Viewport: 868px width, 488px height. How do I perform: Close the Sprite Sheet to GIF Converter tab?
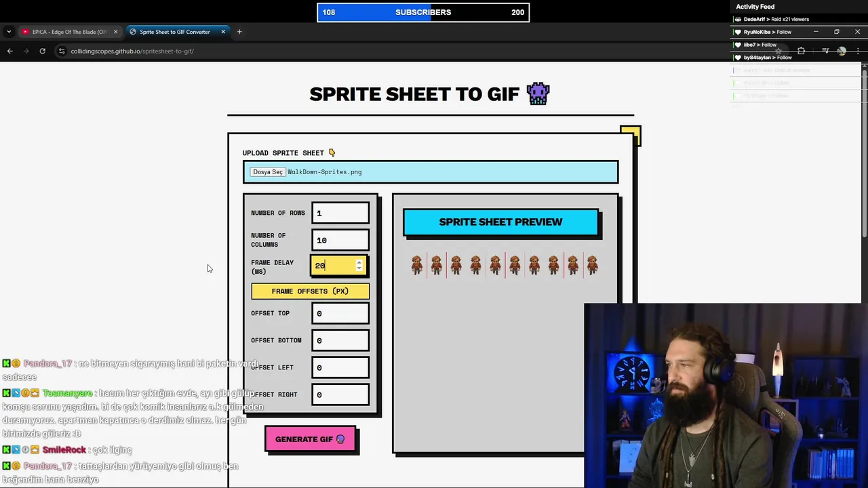pos(223,32)
